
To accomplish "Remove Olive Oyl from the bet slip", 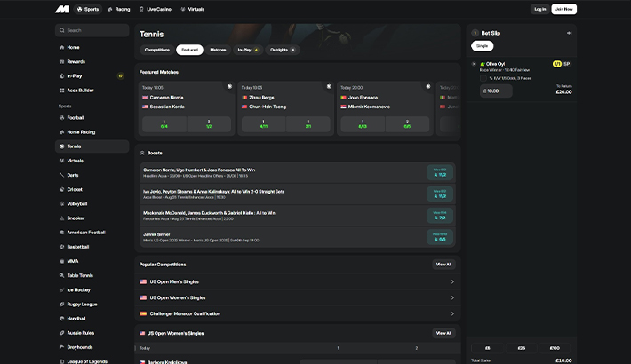I will click(x=474, y=64).
